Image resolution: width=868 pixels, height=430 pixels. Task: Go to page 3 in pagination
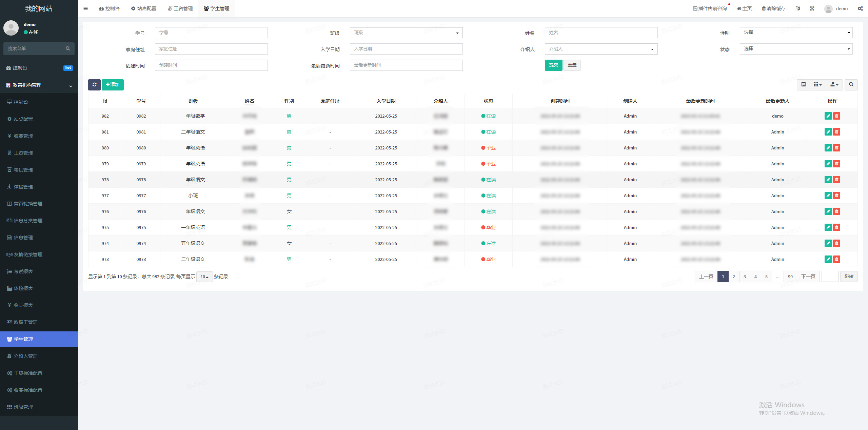[745, 277]
